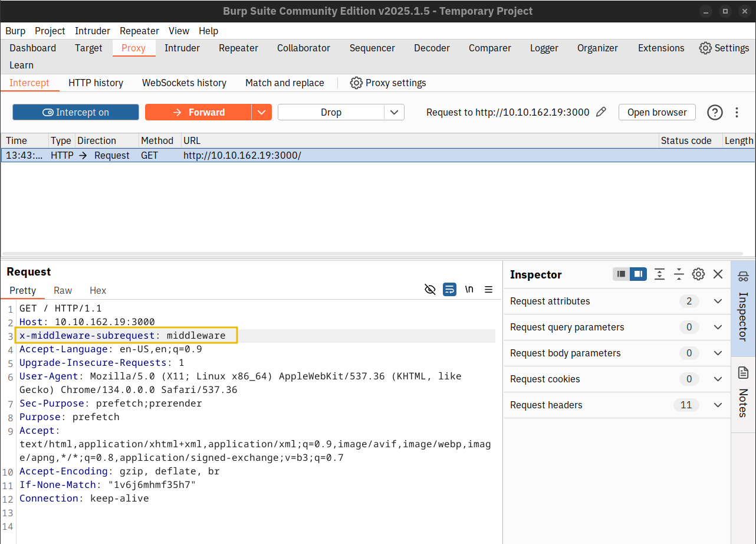Switch to the Dashboard tab
The width and height of the screenshot is (756, 544).
(x=33, y=48)
